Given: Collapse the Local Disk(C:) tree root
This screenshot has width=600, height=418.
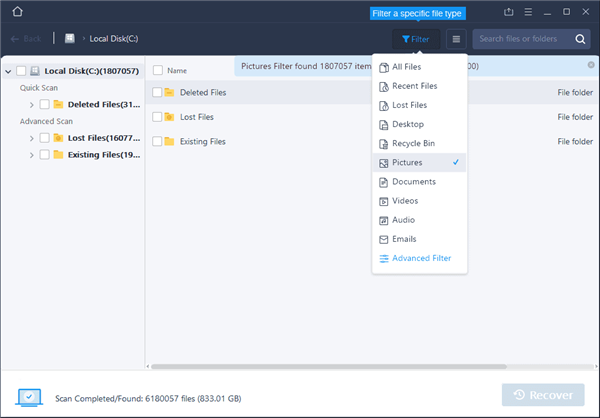Looking at the screenshot, I should tap(9, 71).
